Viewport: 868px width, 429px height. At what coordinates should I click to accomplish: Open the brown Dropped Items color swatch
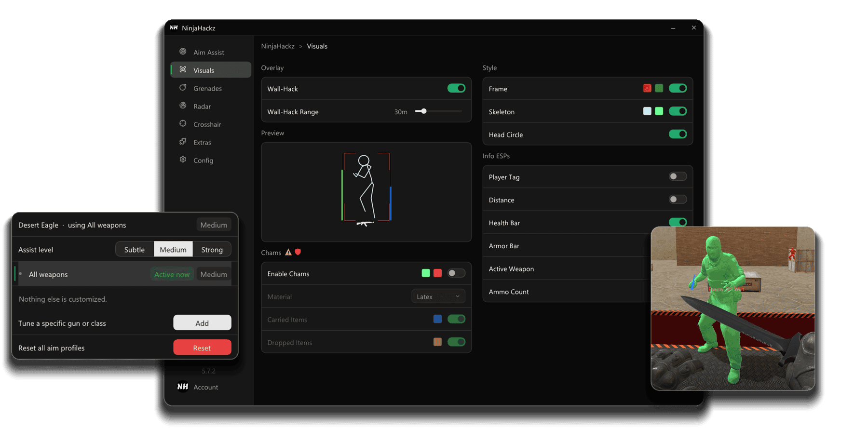pos(437,342)
